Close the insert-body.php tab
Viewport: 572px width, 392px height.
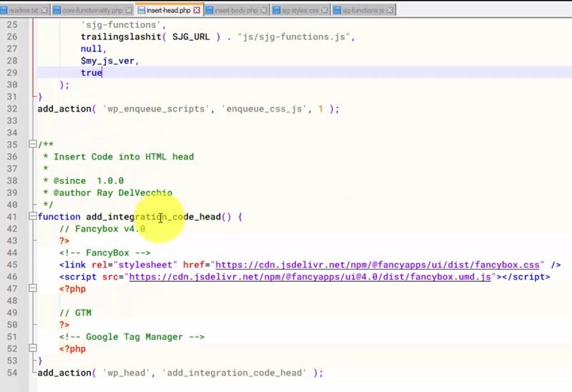(263, 10)
